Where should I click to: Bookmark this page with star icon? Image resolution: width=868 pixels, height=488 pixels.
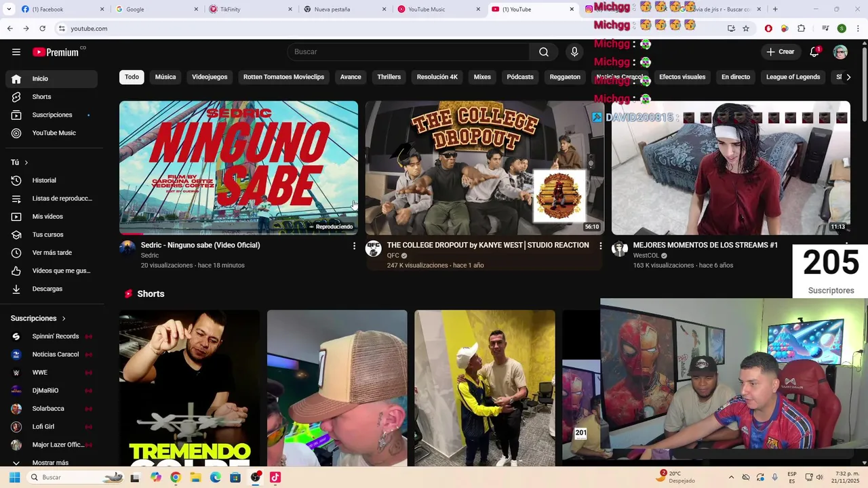click(x=746, y=28)
